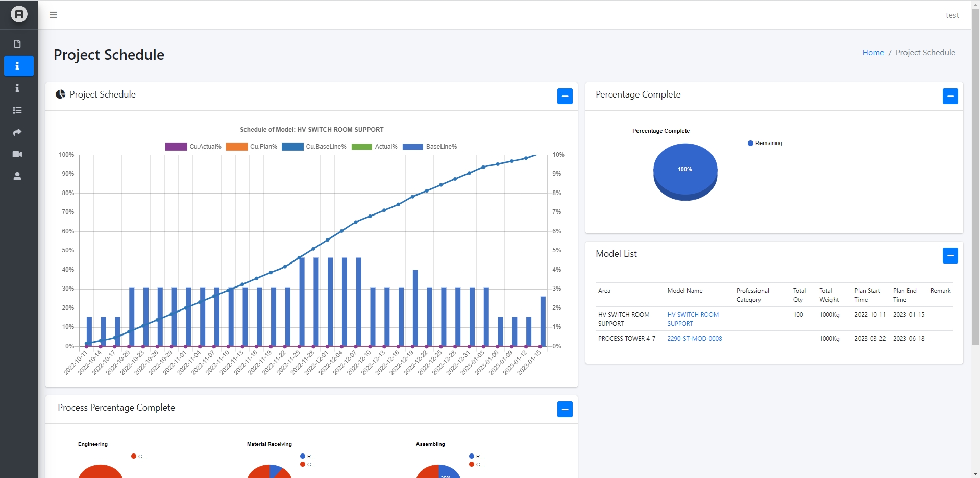Open the user profile sidebar icon
The image size is (980, 478).
(x=17, y=176)
